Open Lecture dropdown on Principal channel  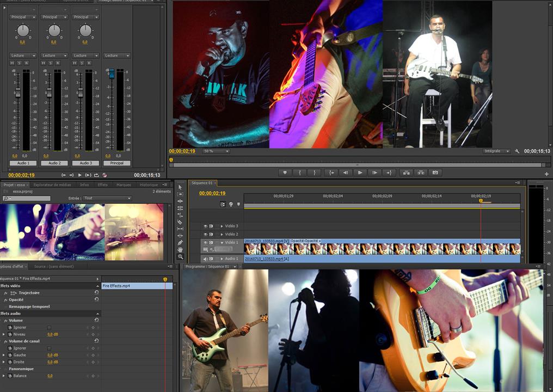(117, 56)
